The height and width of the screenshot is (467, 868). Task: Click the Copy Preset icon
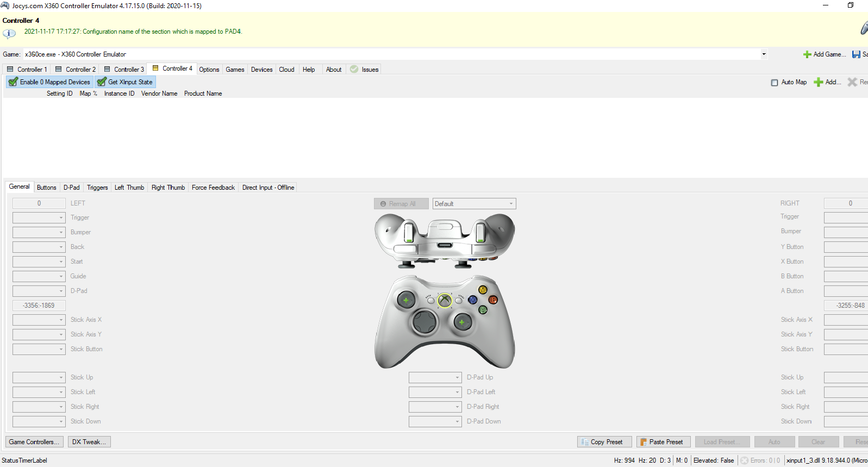pyautogui.click(x=585, y=442)
